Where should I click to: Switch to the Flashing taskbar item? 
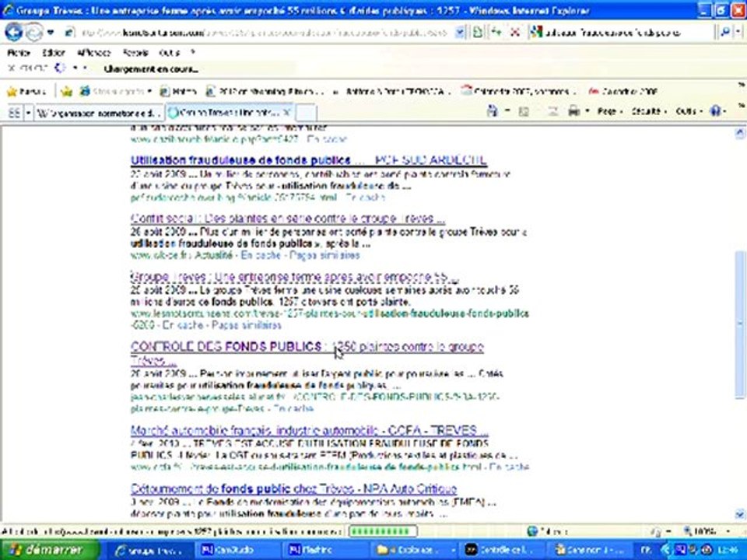(324, 550)
